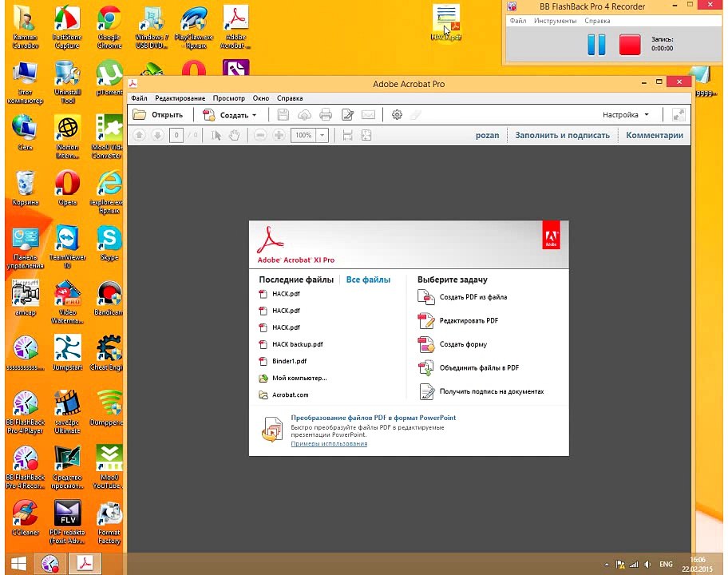Click the 100% zoom value field
The image size is (728, 575).
click(x=303, y=135)
